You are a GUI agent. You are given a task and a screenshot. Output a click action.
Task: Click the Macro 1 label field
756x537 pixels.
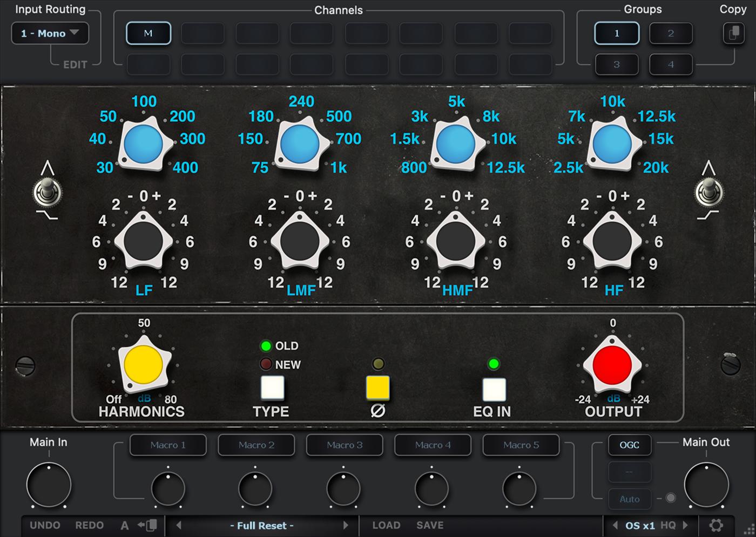(x=168, y=445)
